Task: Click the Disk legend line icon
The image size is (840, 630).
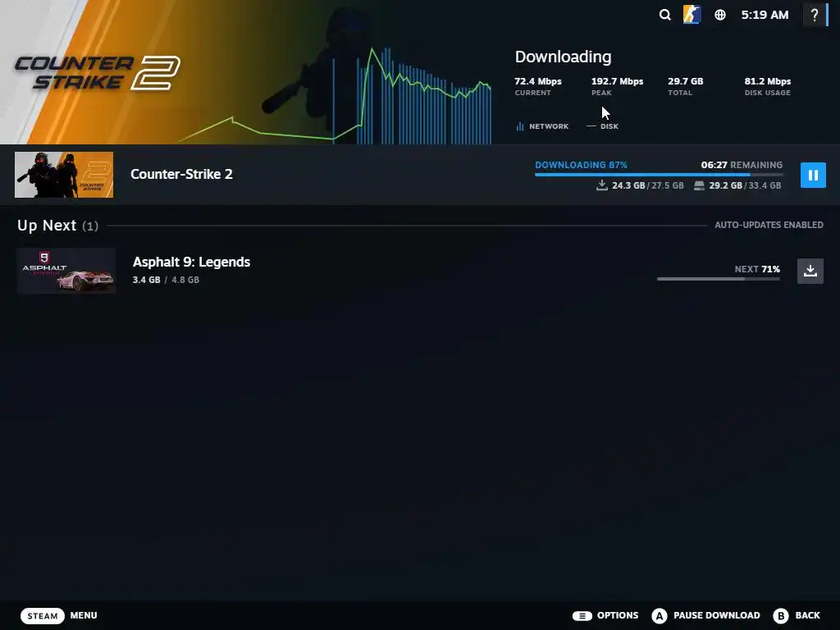Action: pos(591,126)
